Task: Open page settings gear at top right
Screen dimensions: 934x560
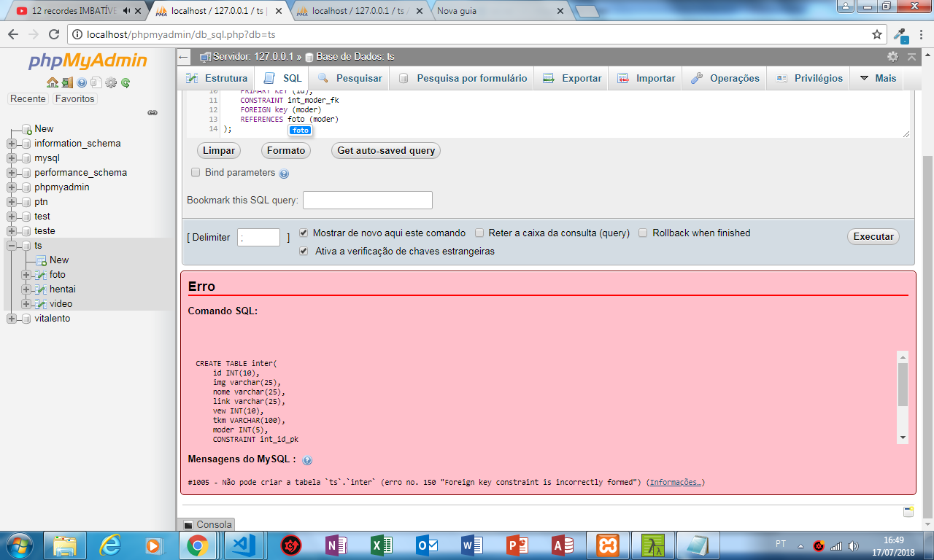Action: [892, 56]
